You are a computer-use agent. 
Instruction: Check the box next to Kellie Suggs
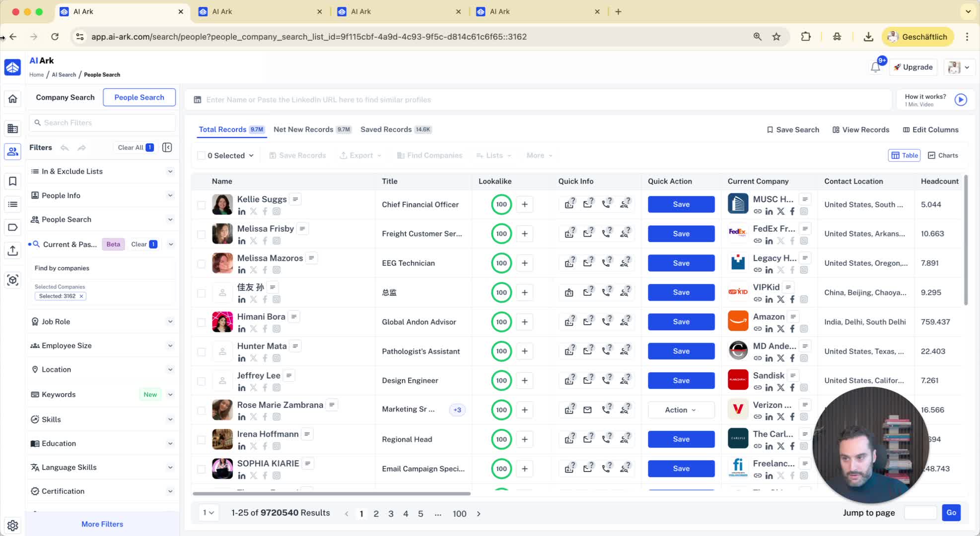201,204
